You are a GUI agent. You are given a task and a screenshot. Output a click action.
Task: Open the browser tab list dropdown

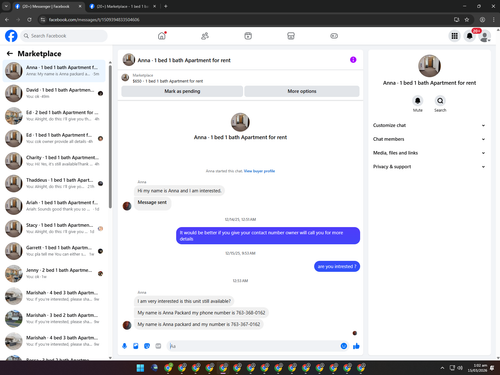point(6,6)
